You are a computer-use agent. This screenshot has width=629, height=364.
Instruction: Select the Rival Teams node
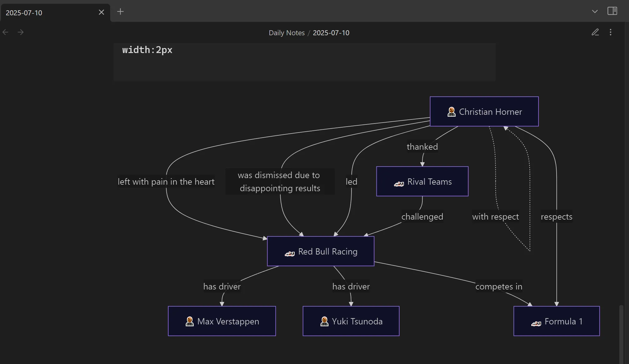422,181
